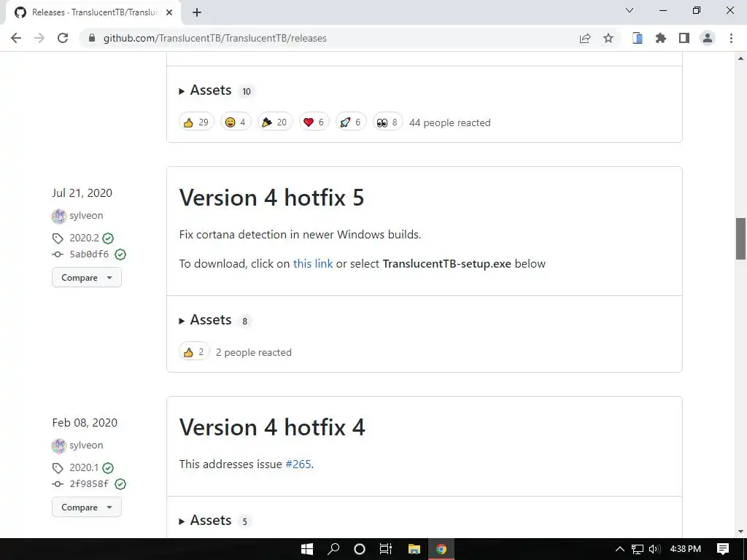The width and height of the screenshot is (747, 560).
Task: Open Compare dropdown for tag 2020.1
Action: 87,507
